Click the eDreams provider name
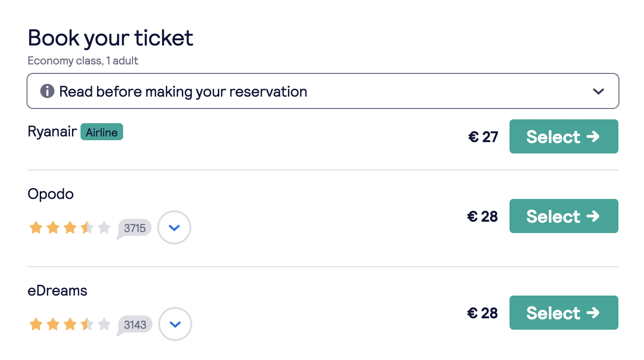The height and width of the screenshot is (360, 644). click(x=57, y=290)
